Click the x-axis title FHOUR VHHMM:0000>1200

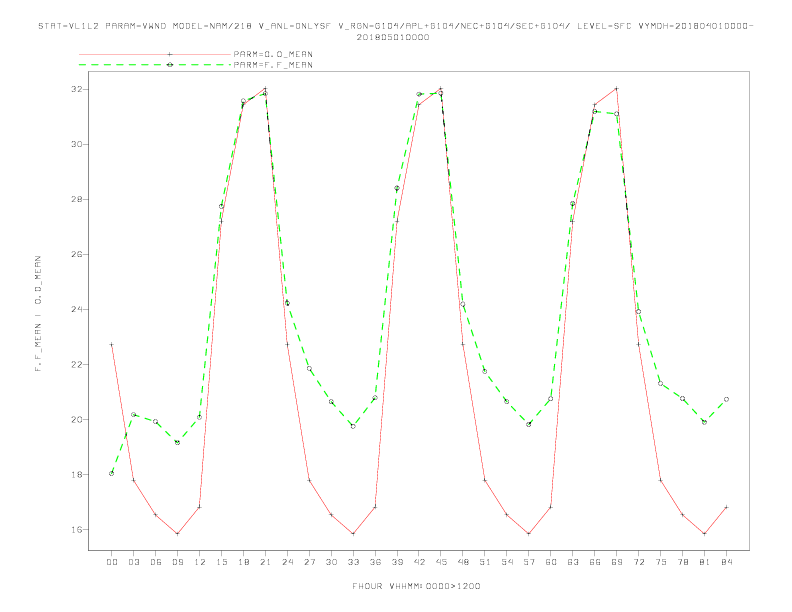tap(416, 586)
